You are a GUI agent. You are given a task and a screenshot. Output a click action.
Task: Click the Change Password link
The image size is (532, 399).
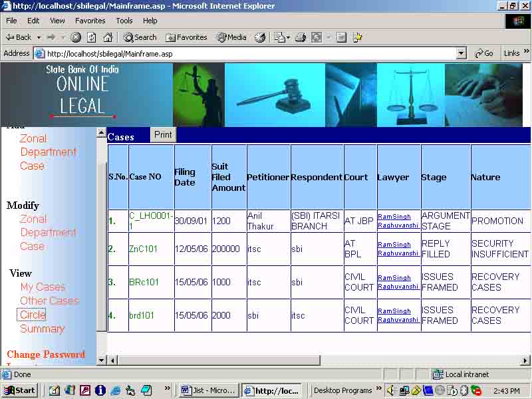click(46, 354)
